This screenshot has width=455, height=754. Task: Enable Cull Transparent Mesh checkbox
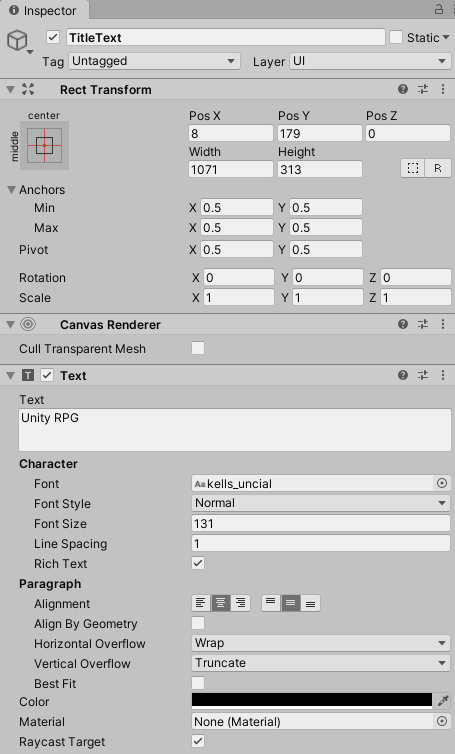[198, 348]
